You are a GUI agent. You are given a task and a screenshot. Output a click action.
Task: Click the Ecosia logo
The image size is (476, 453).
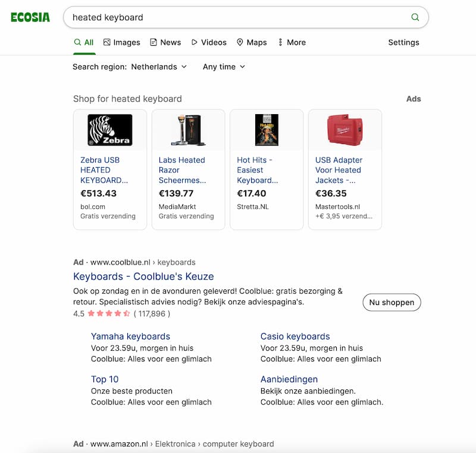[x=30, y=17]
